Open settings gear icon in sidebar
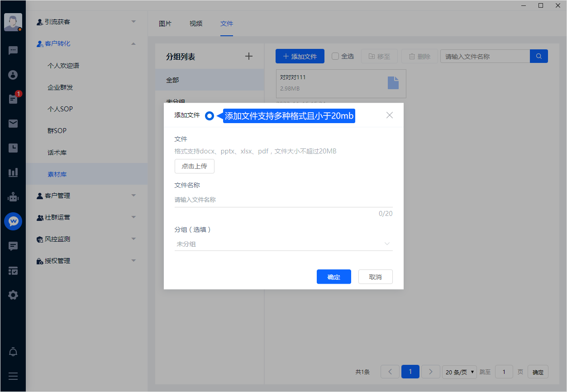 [13, 295]
